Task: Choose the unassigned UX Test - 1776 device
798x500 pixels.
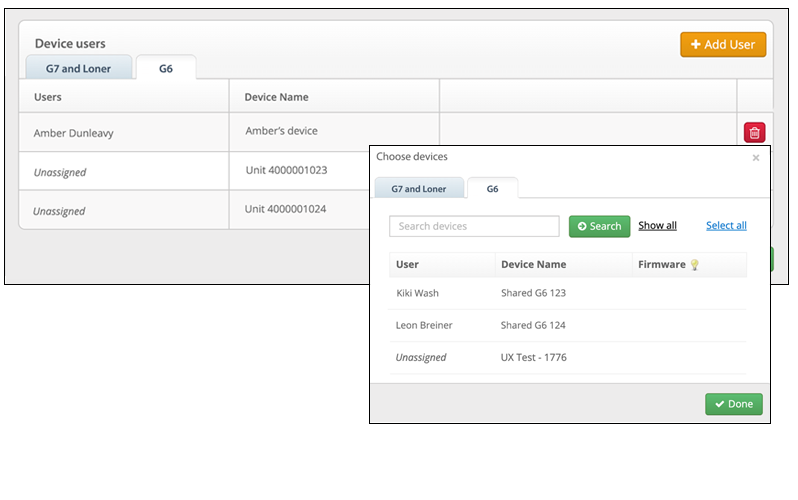Action: click(567, 357)
